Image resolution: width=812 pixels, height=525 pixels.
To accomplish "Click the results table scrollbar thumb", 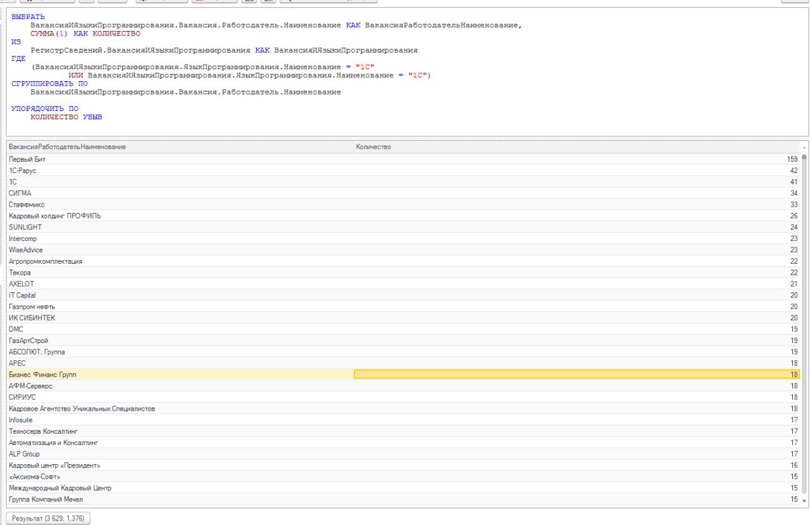I will (804, 323).
